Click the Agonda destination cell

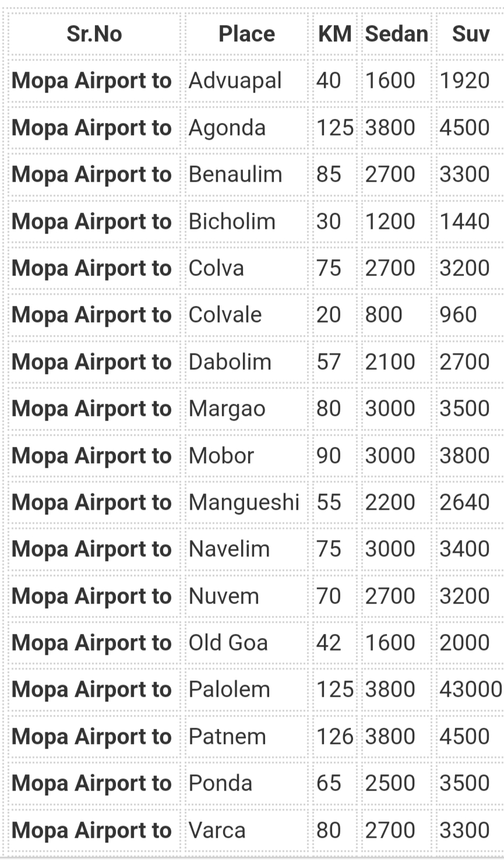[x=246, y=128]
